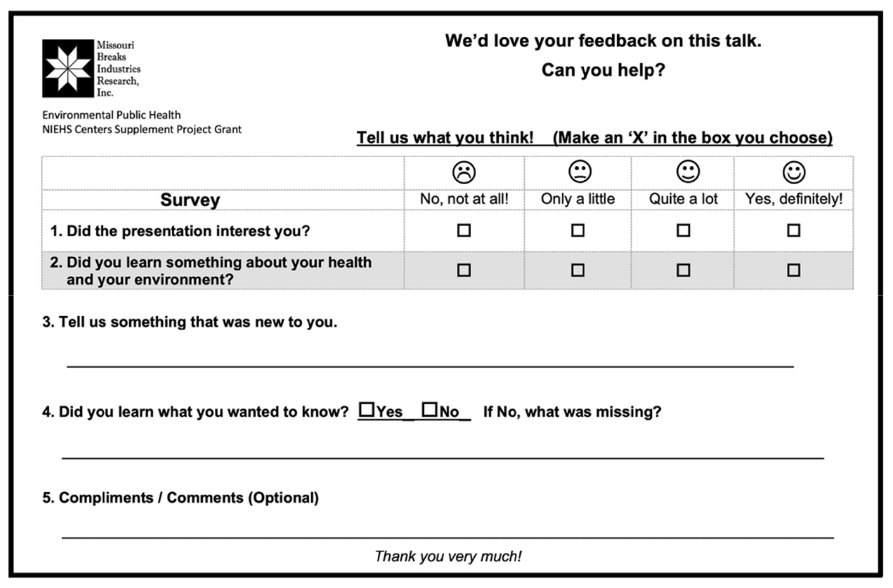Screen dimensions: 893x588
Task: Tick the No box for question 4
Action: 430,409
